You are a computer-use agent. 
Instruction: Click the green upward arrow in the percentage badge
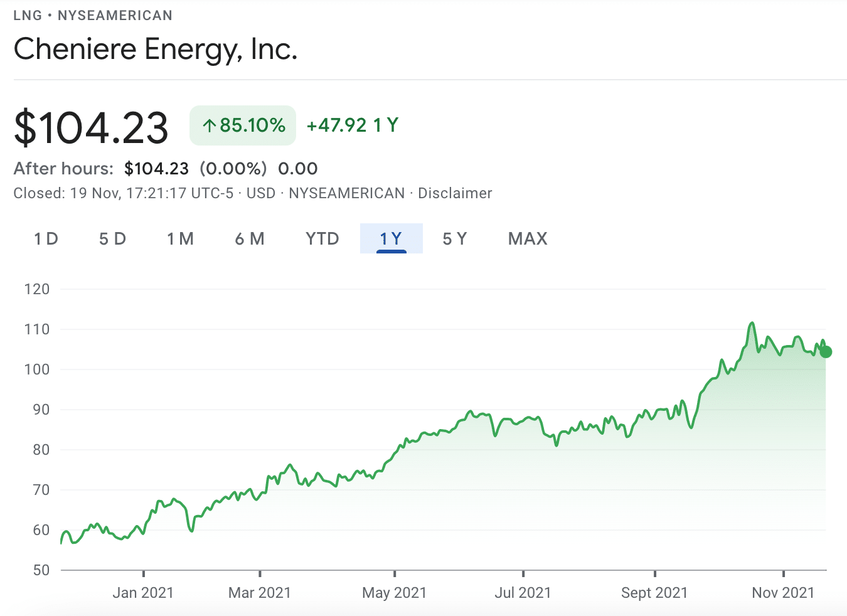pos(209,125)
